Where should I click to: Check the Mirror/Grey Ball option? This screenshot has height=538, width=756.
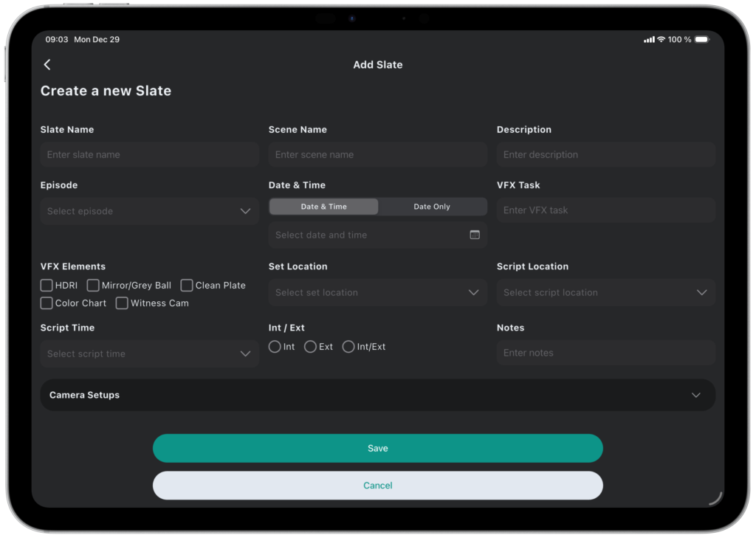93,286
